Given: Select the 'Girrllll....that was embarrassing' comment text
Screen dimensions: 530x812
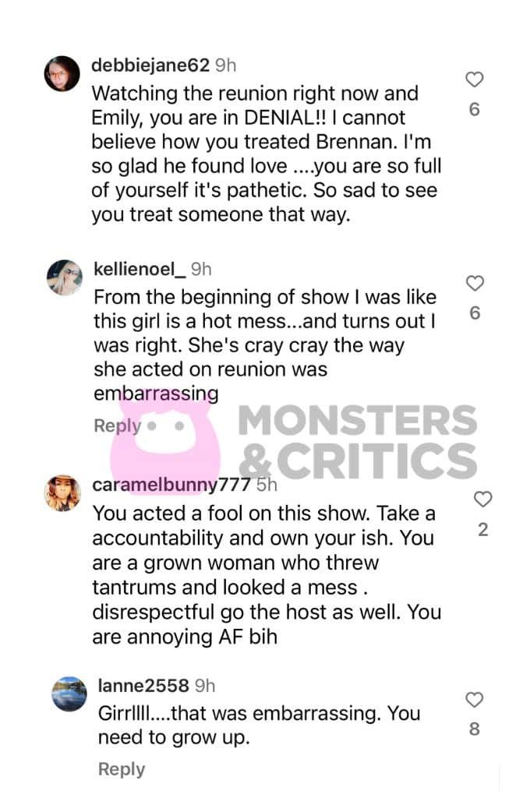Looking at the screenshot, I should click(x=259, y=726).
